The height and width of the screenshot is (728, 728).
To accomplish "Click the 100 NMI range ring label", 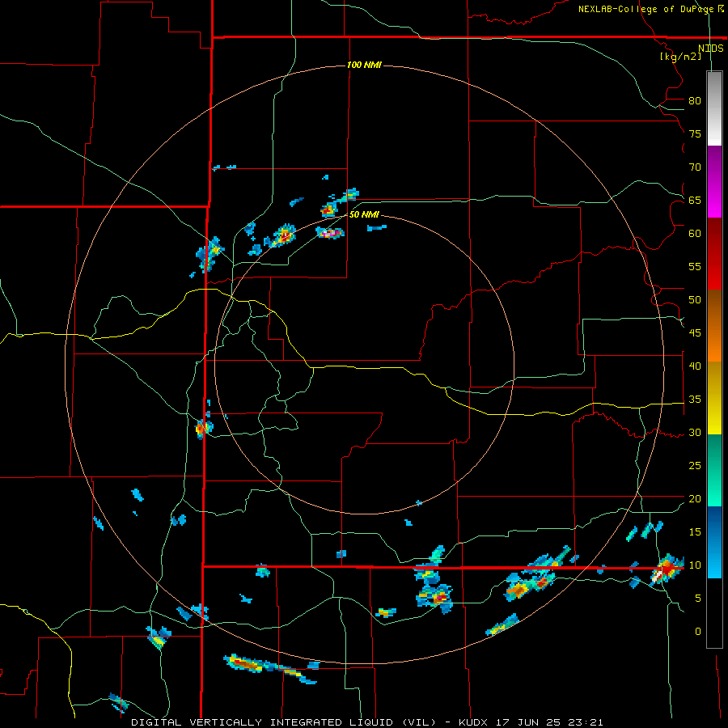I will pyautogui.click(x=364, y=65).
